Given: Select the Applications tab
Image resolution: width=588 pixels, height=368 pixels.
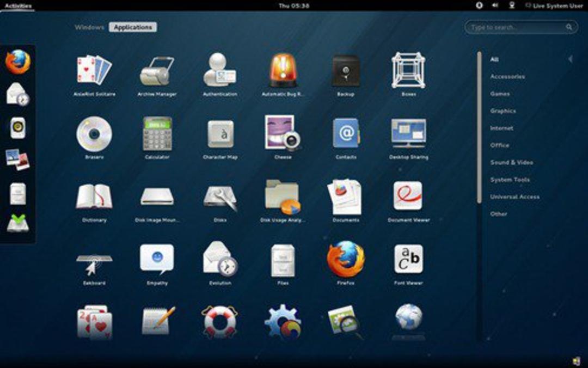Looking at the screenshot, I should tap(133, 27).
